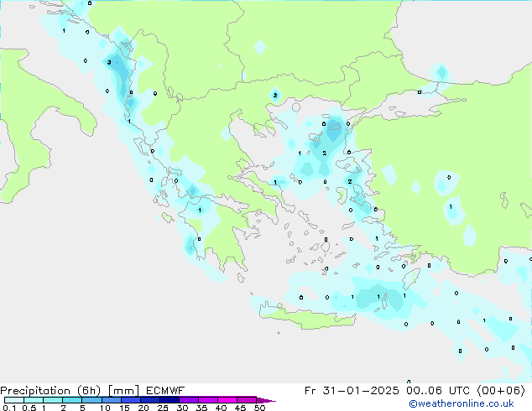
Task: Click the "0.5" legend scale label
Action: [29, 408]
